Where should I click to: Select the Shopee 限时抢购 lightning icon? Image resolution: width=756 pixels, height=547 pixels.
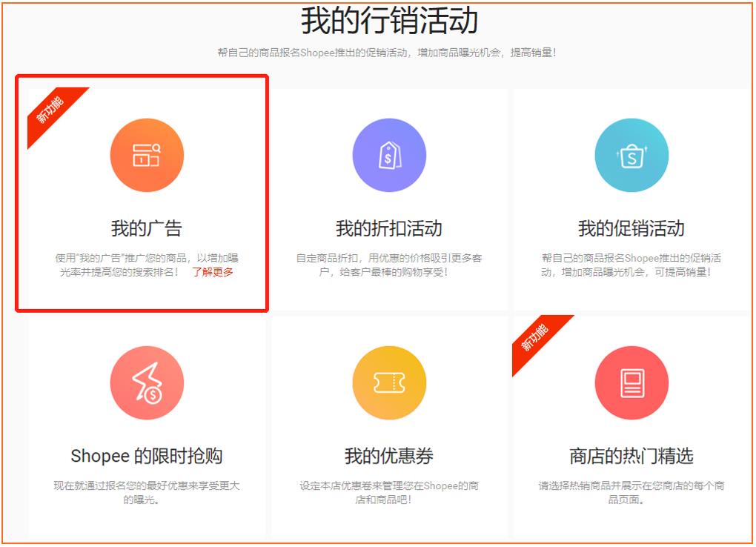[x=146, y=382]
